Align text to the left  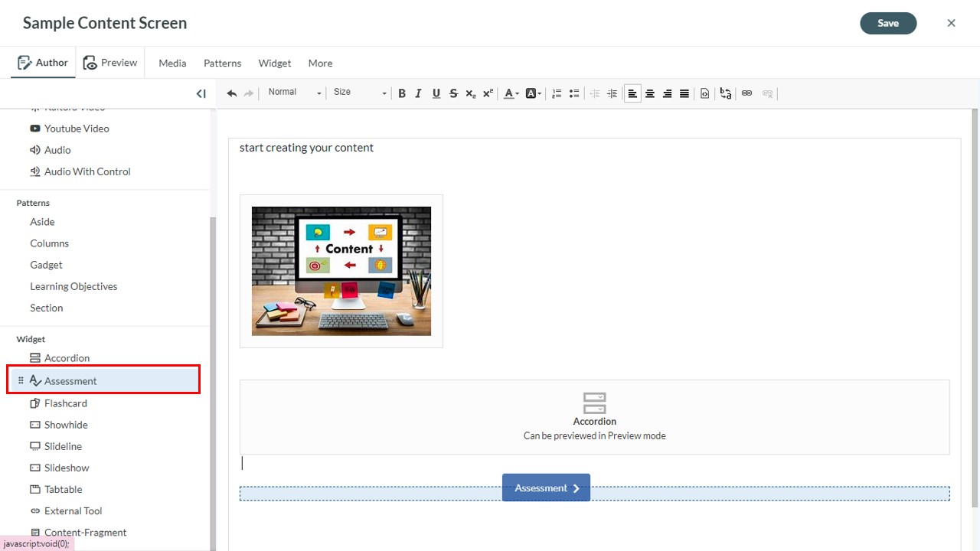click(632, 93)
